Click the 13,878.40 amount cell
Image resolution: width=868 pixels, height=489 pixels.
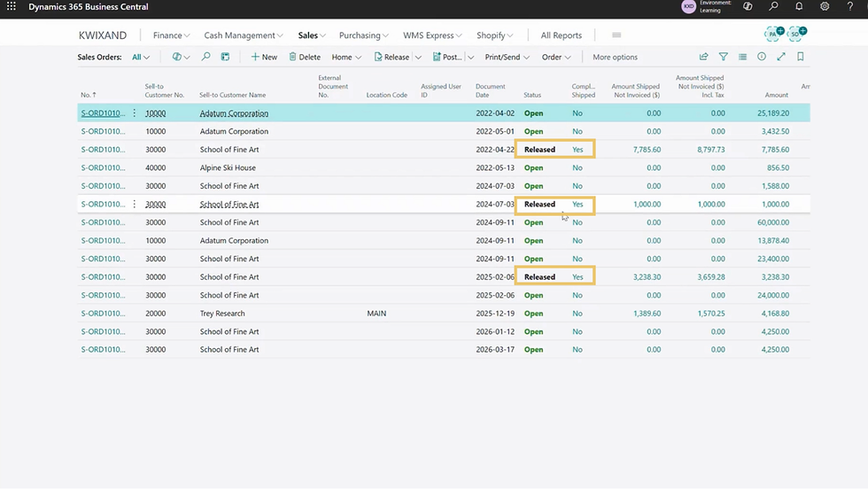tap(772, 240)
